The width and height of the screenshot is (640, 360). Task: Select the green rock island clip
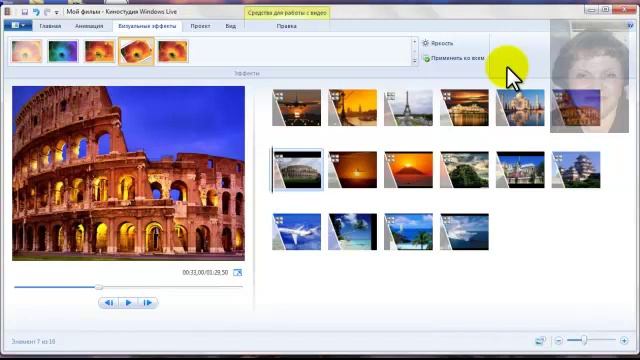pos(464,170)
